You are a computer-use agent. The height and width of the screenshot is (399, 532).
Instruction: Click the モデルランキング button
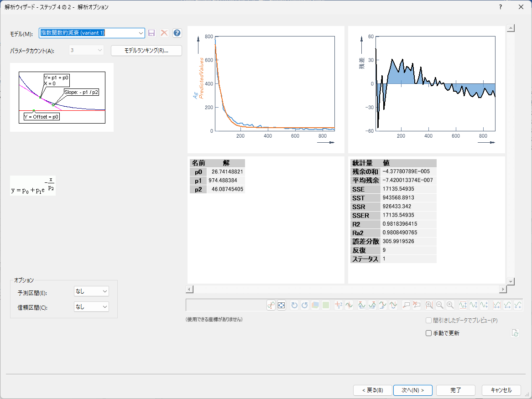click(146, 51)
